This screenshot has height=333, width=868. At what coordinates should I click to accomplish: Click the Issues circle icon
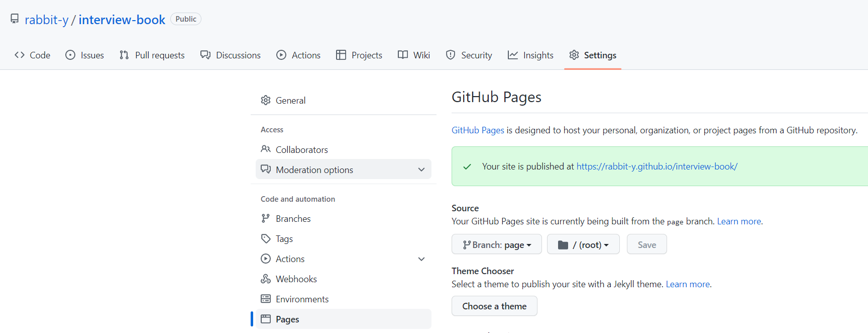tap(70, 55)
